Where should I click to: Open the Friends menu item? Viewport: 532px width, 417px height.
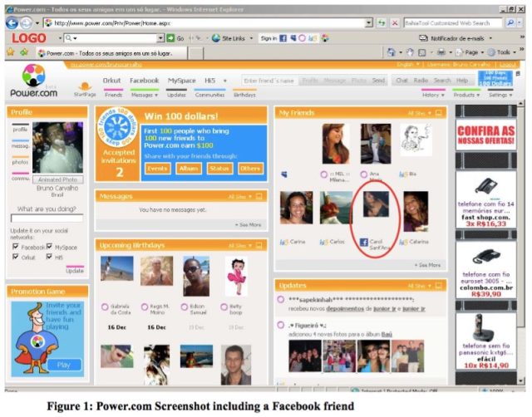(113, 95)
